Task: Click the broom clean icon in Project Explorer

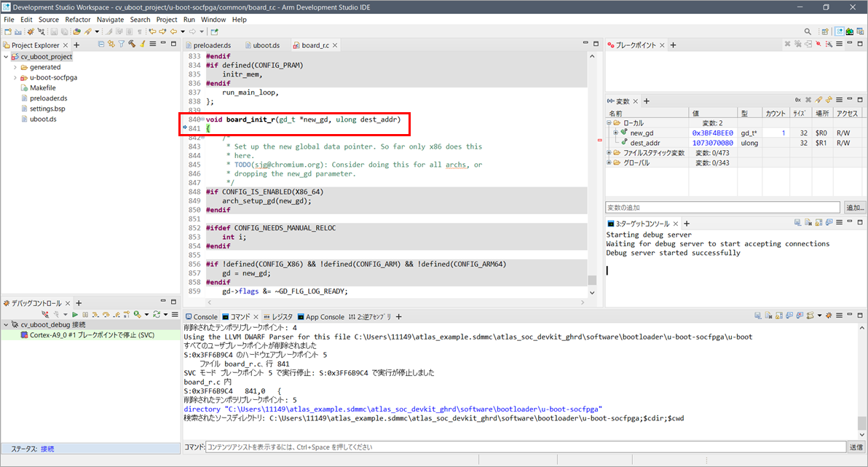Action: (142, 44)
